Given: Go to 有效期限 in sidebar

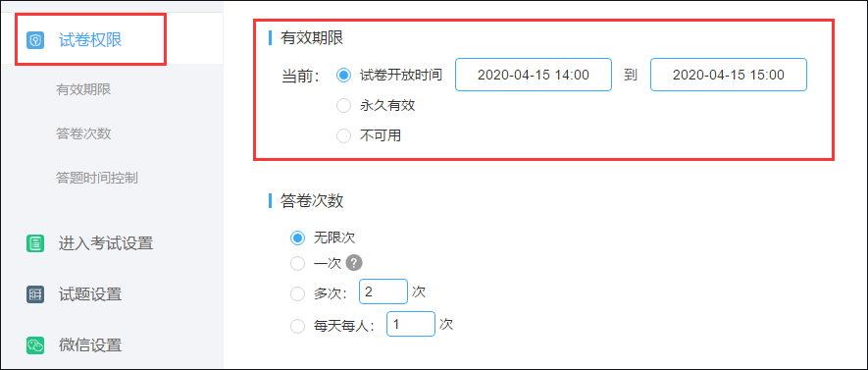Looking at the screenshot, I should point(83,89).
